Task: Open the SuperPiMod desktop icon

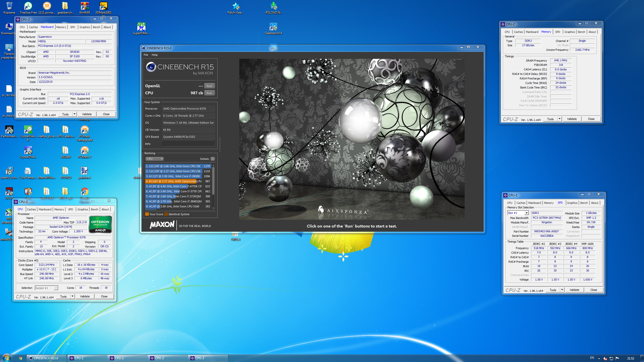Action: pos(141,28)
